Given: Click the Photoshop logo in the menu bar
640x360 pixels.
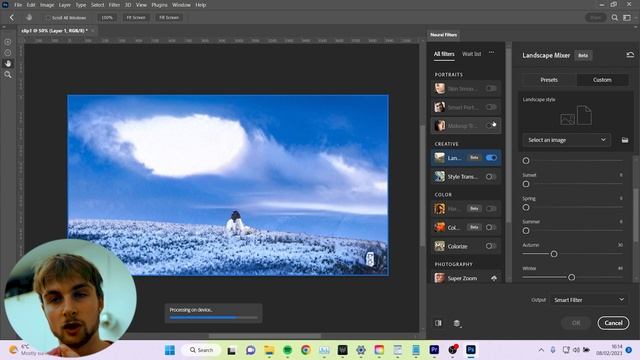Looking at the screenshot, I should coord(5,5).
